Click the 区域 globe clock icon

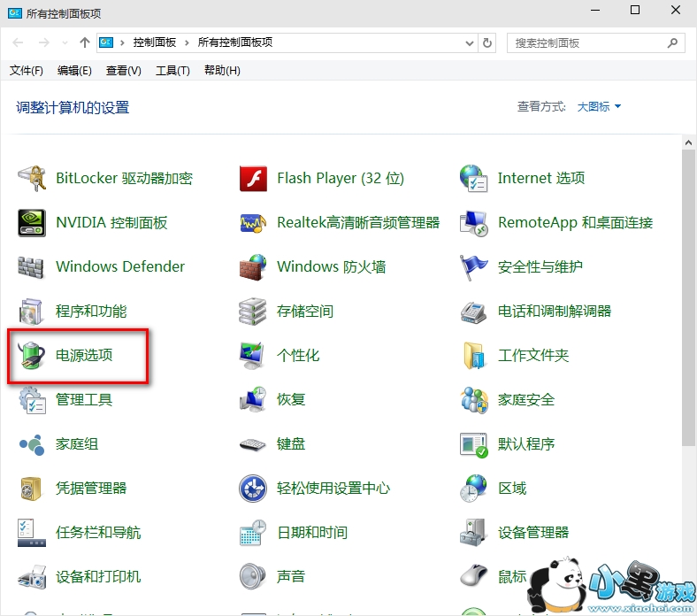click(x=473, y=489)
